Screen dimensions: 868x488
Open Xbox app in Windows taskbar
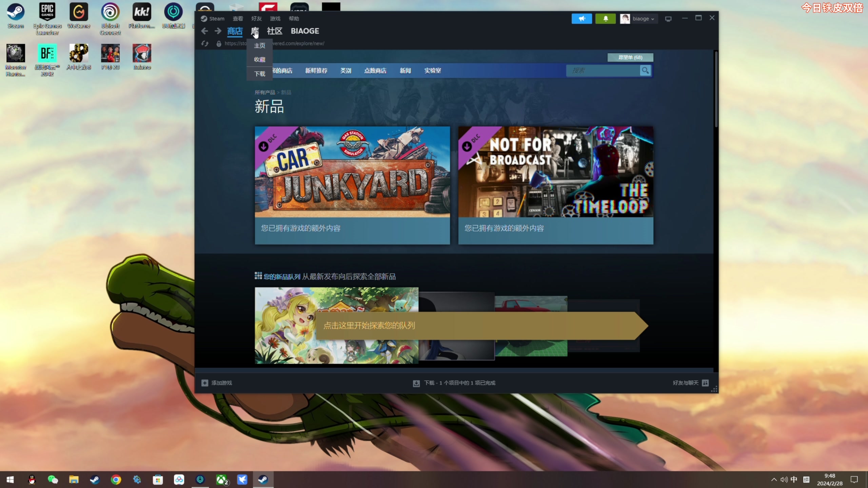221,480
